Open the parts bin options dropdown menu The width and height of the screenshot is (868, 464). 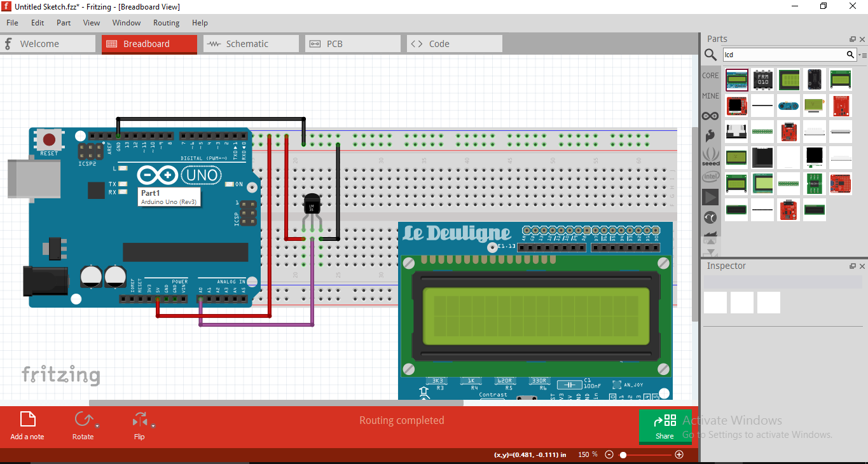pyautogui.click(x=862, y=55)
